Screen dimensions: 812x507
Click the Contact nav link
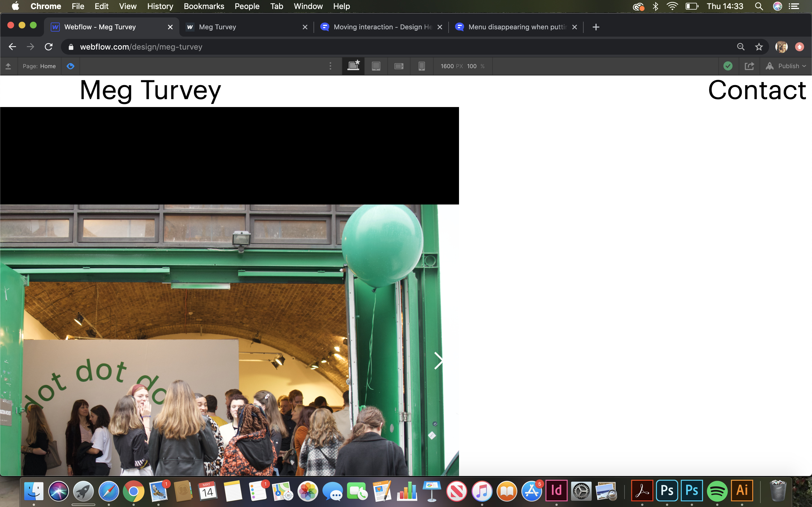pyautogui.click(x=757, y=90)
